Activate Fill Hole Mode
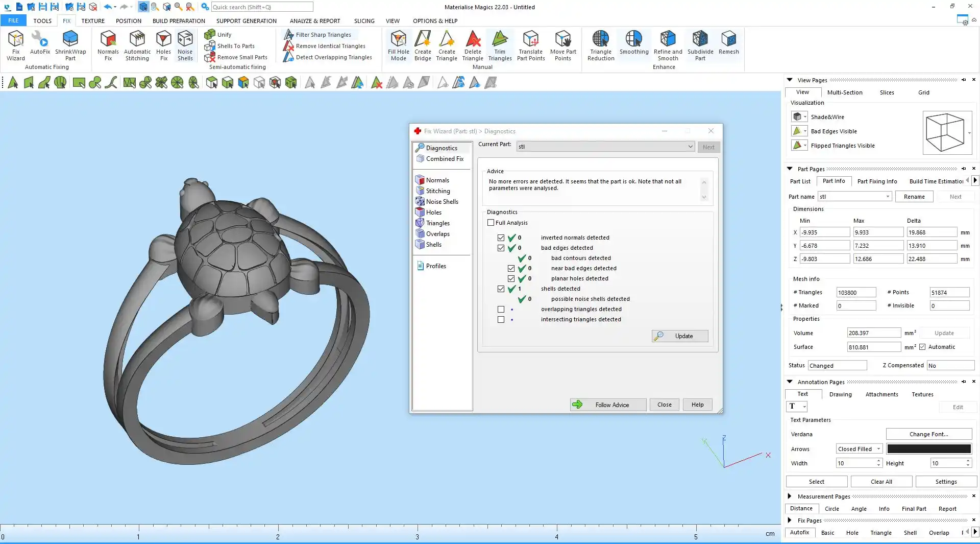980x544 pixels. click(x=398, y=45)
